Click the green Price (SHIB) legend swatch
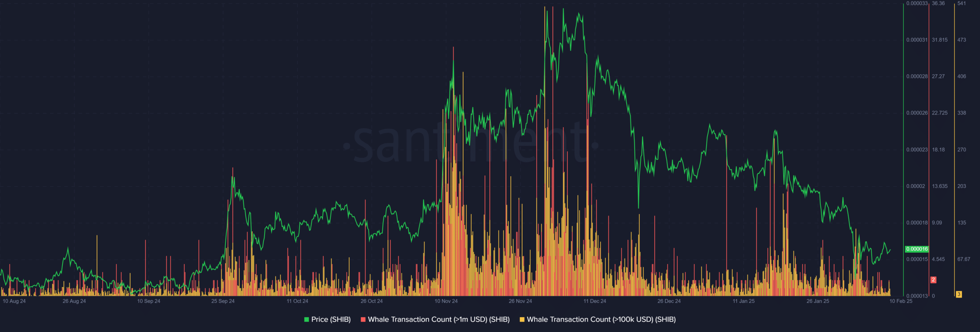Image resolution: width=980 pixels, height=332 pixels. pyautogui.click(x=307, y=319)
